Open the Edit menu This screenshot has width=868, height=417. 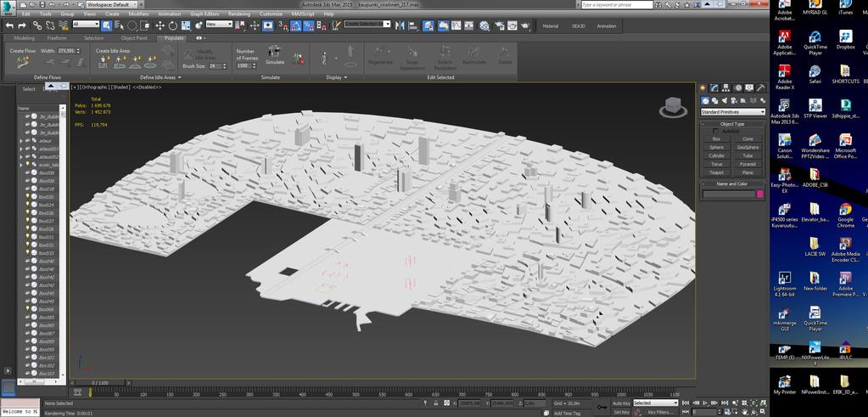26,14
